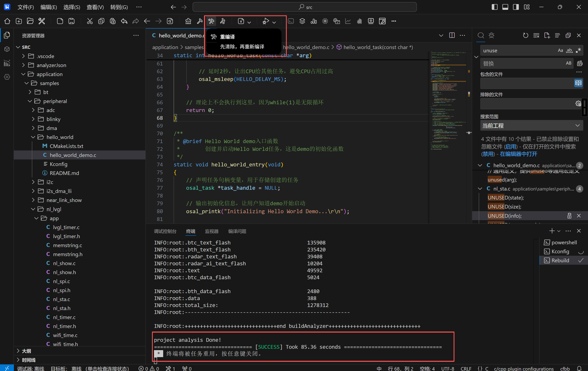
Task: Switch to 监视器 tab
Action: click(212, 231)
